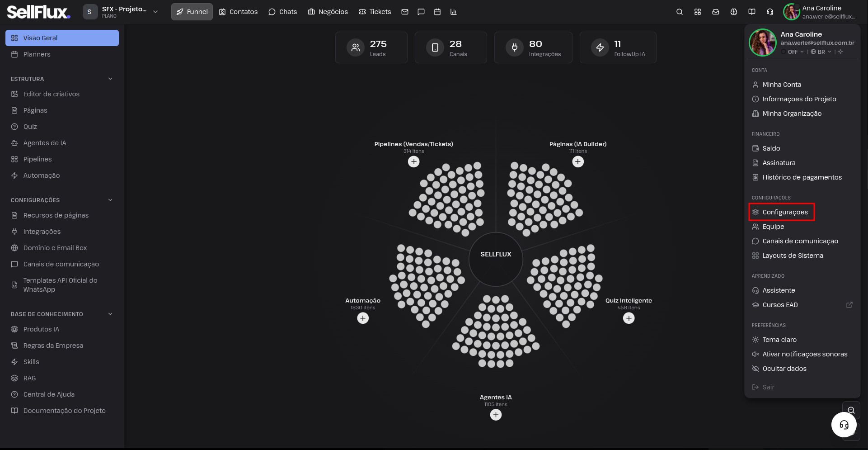The width and height of the screenshot is (868, 450).
Task: Go to the Negócios tab
Action: (x=328, y=12)
